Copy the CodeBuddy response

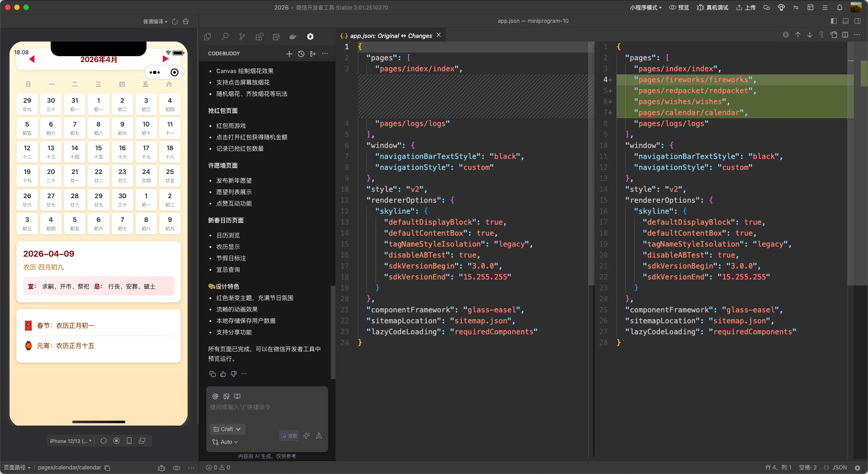(x=213, y=374)
